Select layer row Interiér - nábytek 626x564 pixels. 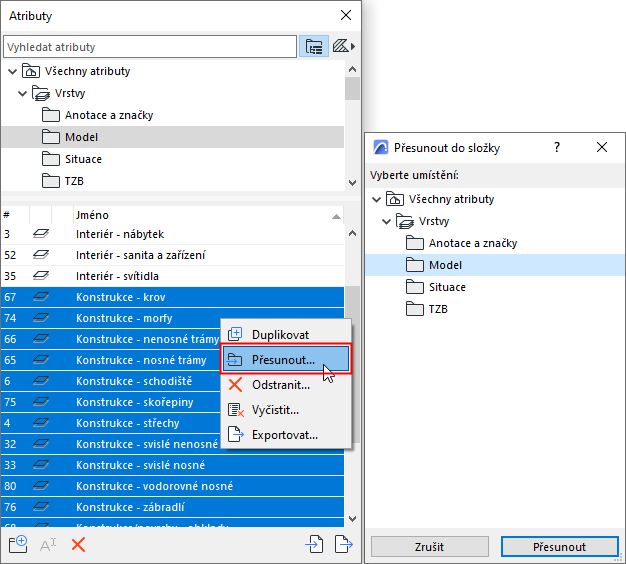point(173,234)
